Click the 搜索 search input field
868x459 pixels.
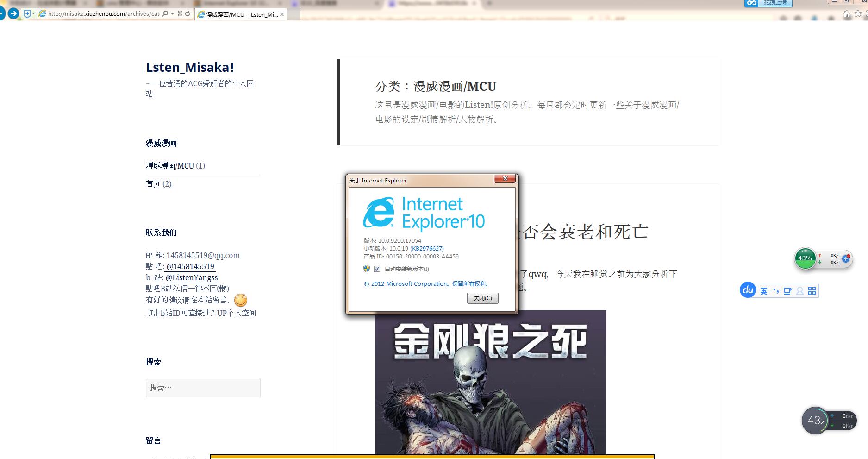click(x=203, y=388)
